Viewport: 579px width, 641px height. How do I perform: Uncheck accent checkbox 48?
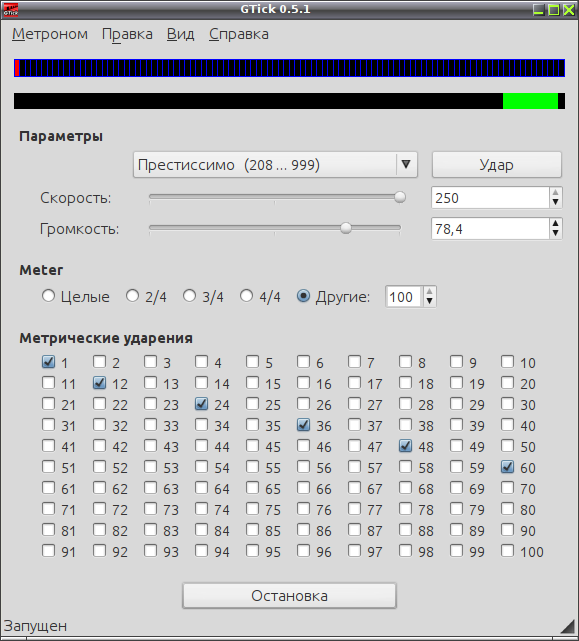pyautogui.click(x=405, y=446)
